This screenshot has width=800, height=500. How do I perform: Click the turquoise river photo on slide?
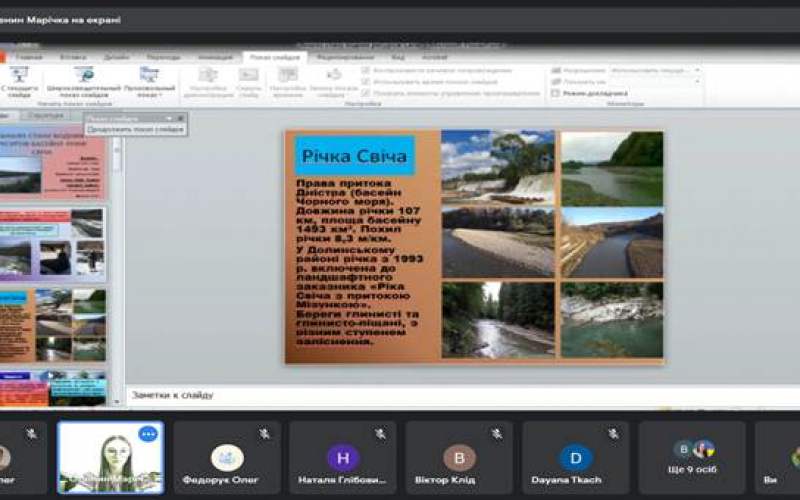612,320
